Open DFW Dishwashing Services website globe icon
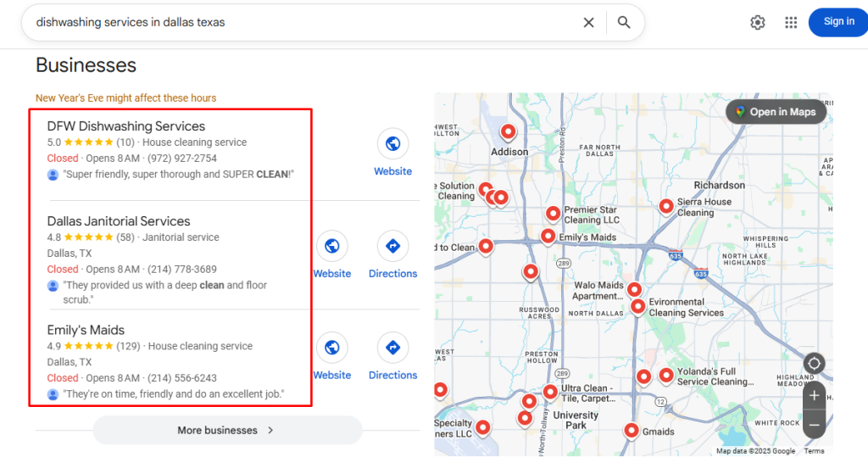The width and height of the screenshot is (868, 457). coord(393,144)
